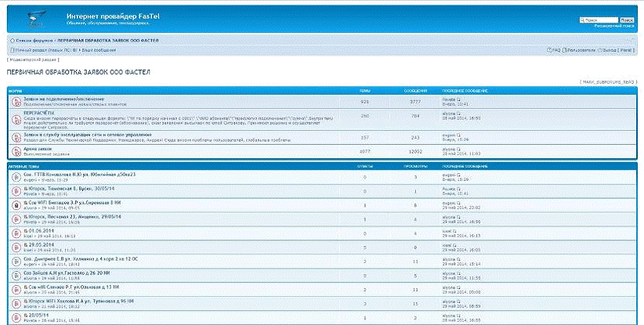Image resolution: width=644 pixels, height=325 pixels.
Task: Click the "Модераторский раздел" link
Action: tap(32, 59)
